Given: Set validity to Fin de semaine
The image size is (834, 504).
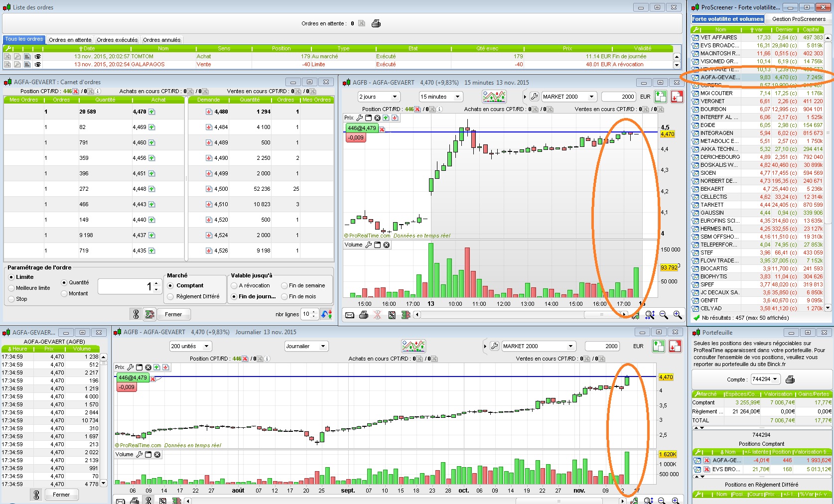Looking at the screenshot, I should pos(284,285).
